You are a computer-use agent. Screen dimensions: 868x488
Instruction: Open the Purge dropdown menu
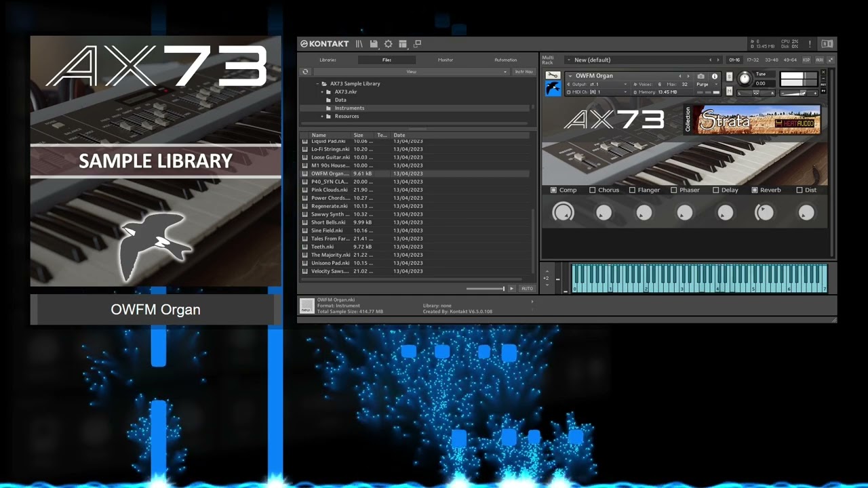pyautogui.click(x=707, y=84)
